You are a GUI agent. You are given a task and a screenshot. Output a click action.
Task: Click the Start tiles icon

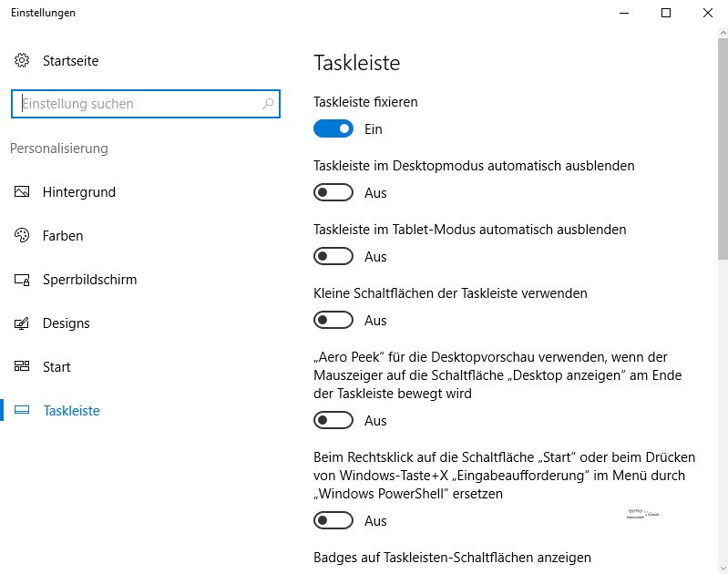22,367
